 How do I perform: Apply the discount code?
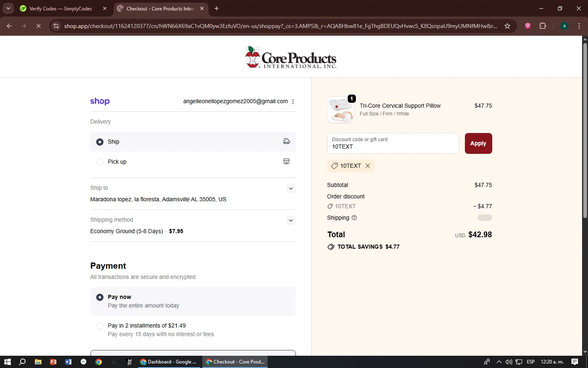(x=478, y=143)
